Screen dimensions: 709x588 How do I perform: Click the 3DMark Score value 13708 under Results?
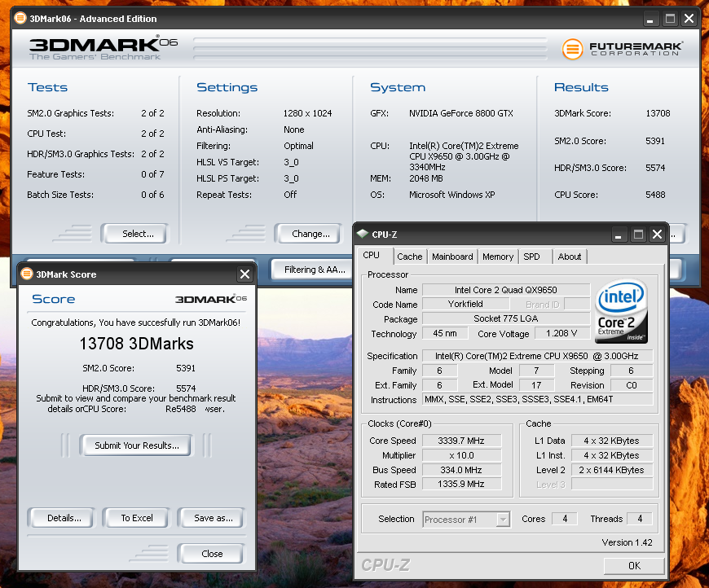(658, 113)
